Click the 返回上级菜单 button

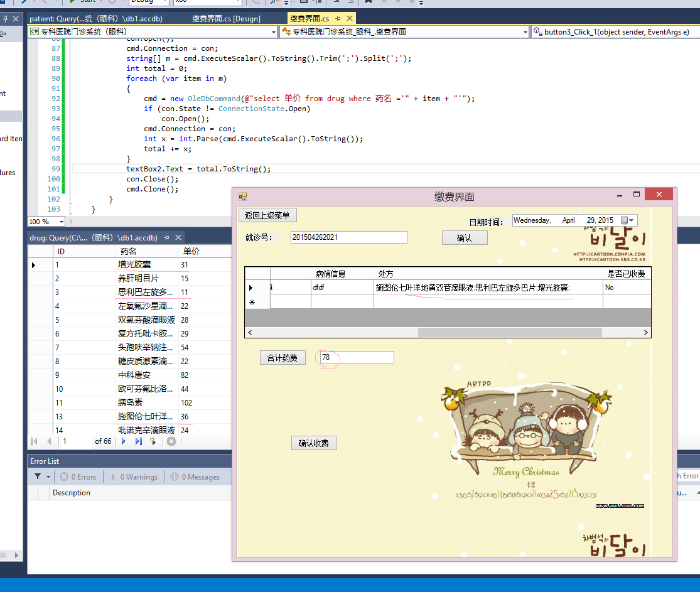(267, 215)
